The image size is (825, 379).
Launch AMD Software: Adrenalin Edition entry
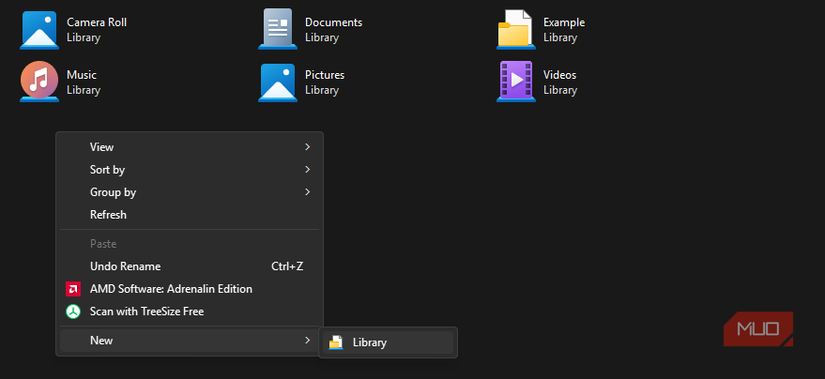click(x=189, y=289)
